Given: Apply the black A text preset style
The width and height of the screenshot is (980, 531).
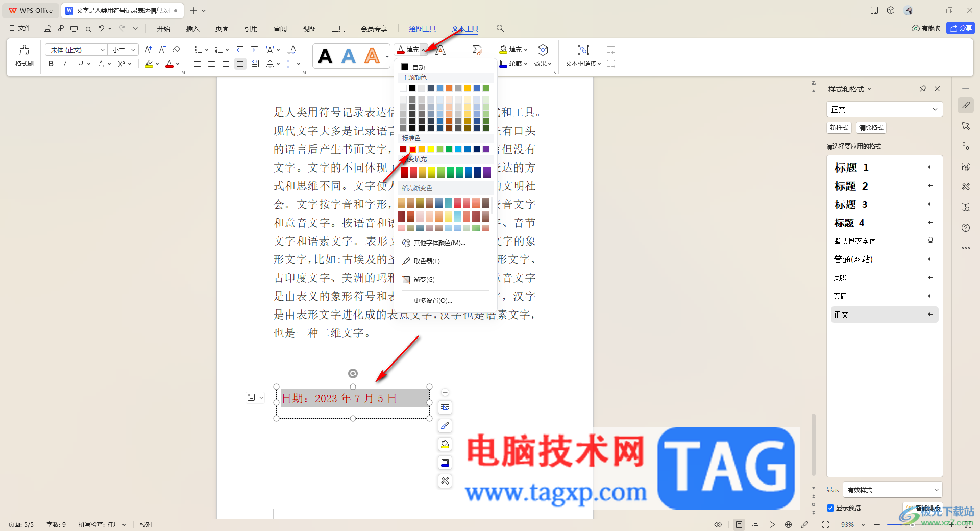Looking at the screenshot, I should coord(325,56).
